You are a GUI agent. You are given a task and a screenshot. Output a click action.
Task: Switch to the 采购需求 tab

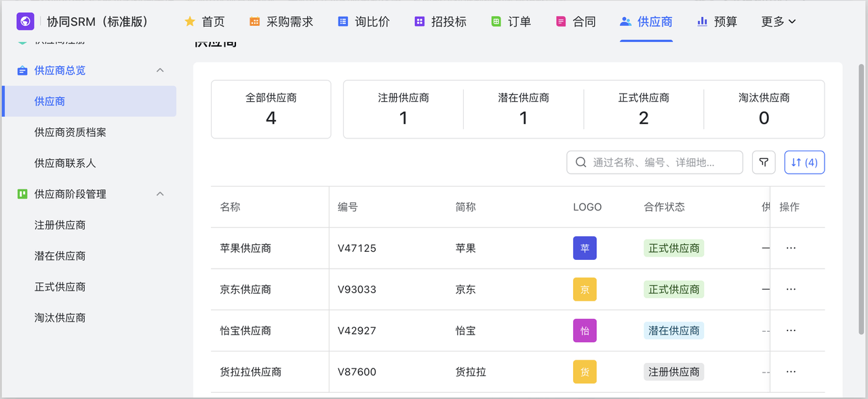tap(281, 22)
